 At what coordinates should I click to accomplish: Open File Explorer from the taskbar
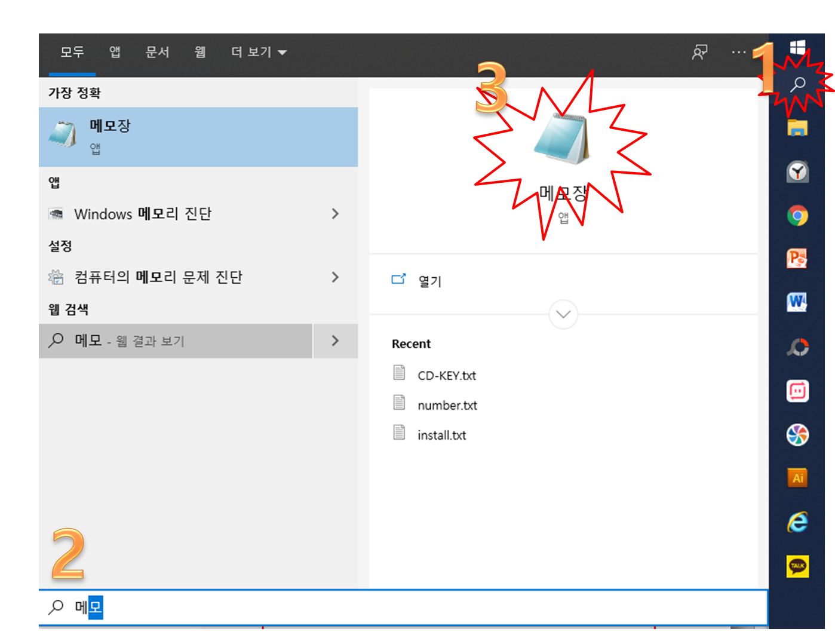797,128
